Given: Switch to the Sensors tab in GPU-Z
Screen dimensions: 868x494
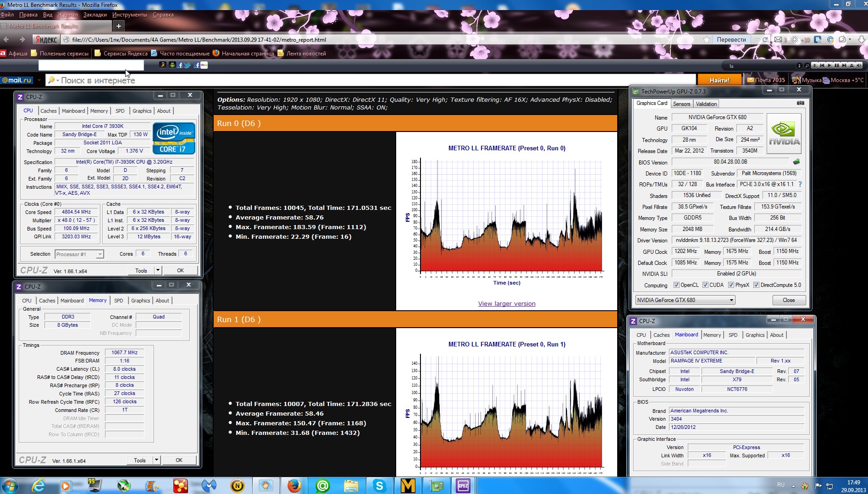Looking at the screenshot, I should (681, 104).
